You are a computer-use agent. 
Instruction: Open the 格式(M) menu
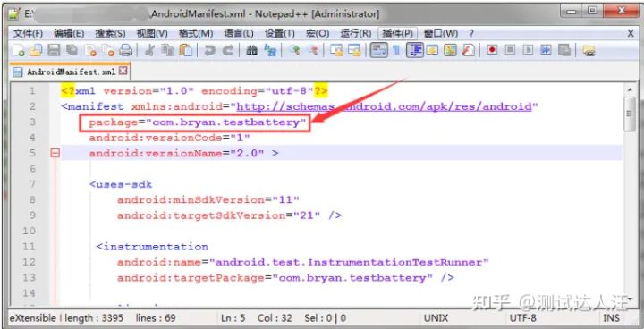[x=196, y=33]
